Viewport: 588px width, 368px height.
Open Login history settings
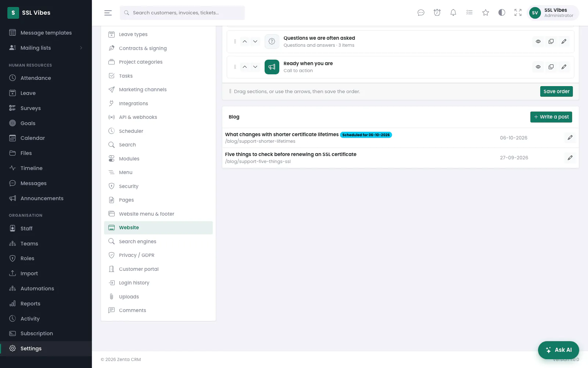pos(158,283)
